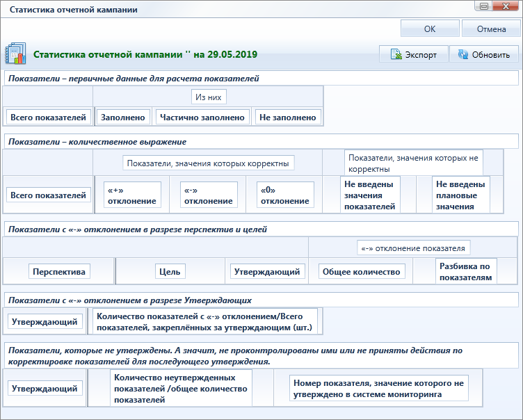Select 'Показатели, значения которых не корректны' header
This screenshot has height=420, width=523.
(414, 163)
